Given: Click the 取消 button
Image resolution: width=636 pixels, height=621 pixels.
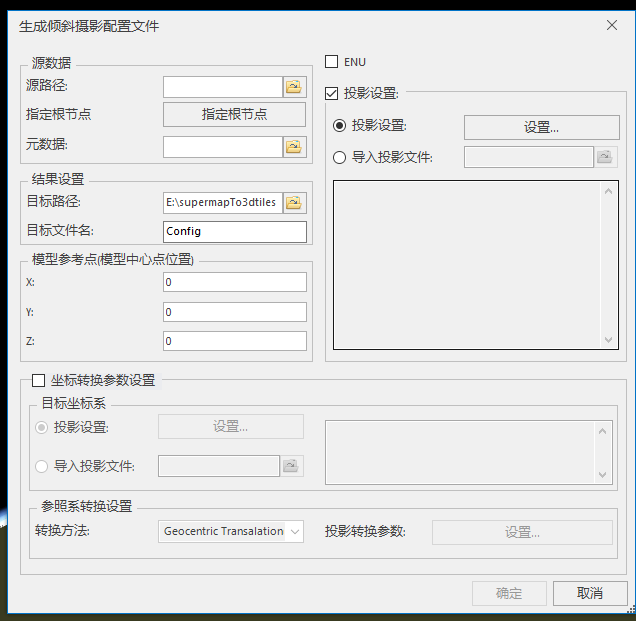Looking at the screenshot, I should [x=590, y=593].
